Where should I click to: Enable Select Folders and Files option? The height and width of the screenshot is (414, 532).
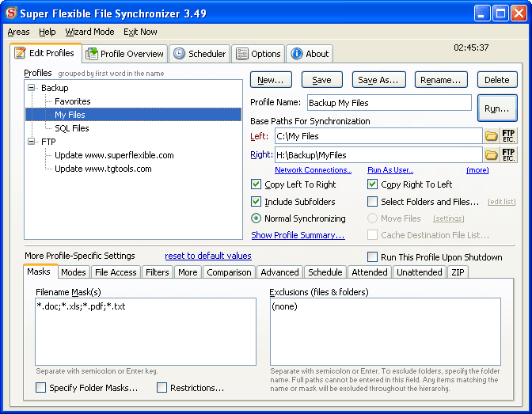(x=373, y=202)
